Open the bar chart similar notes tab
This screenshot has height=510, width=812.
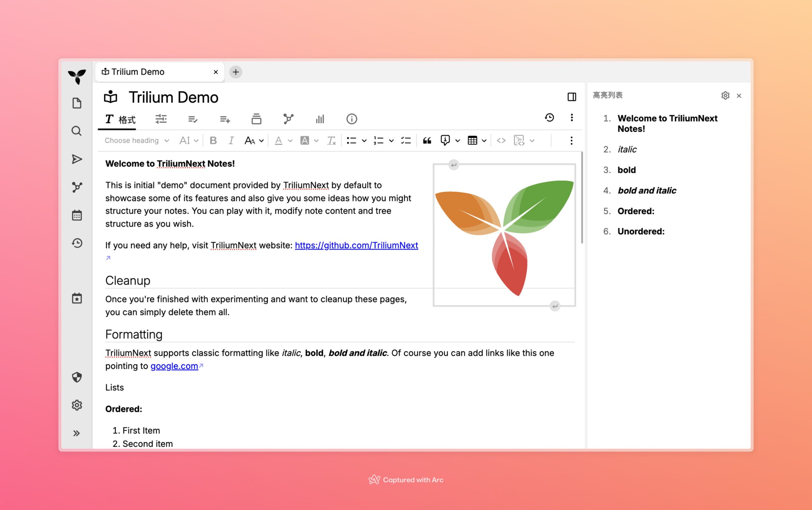tap(320, 119)
